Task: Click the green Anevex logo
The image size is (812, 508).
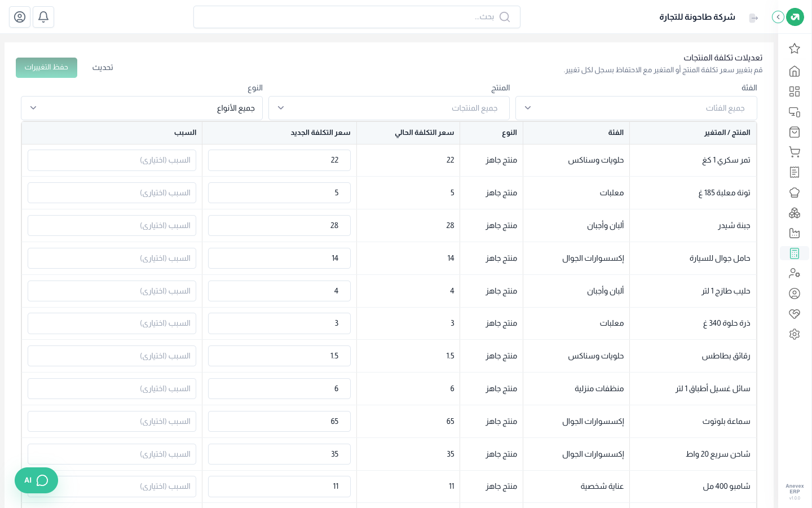Action: [795, 17]
